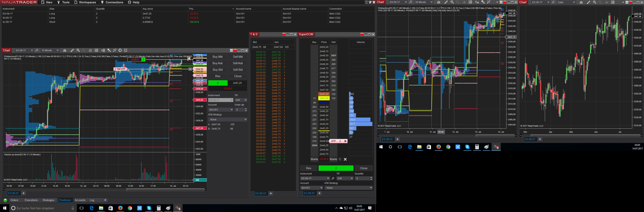Add new tab in T&S window
The image size is (644, 212).
(271, 194)
